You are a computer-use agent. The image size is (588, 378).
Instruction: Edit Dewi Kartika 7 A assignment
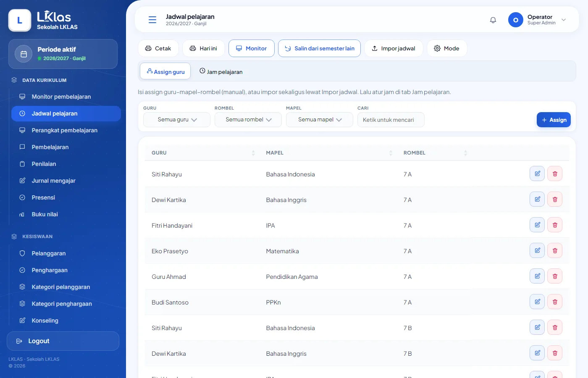[x=537, y=199]
